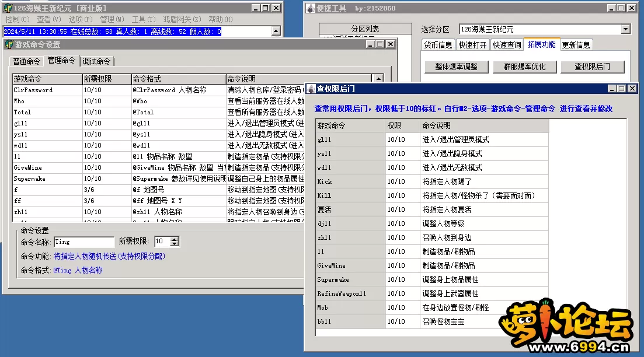This screenshot has height=357, width=644.
Task: Switch to the 快速查询 tab
Action: click(507, 45)
